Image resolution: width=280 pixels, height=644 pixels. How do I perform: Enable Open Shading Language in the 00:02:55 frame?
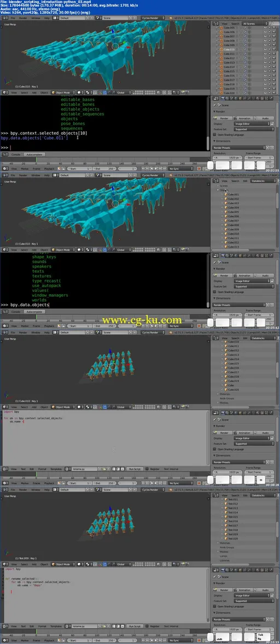[215, 134]
